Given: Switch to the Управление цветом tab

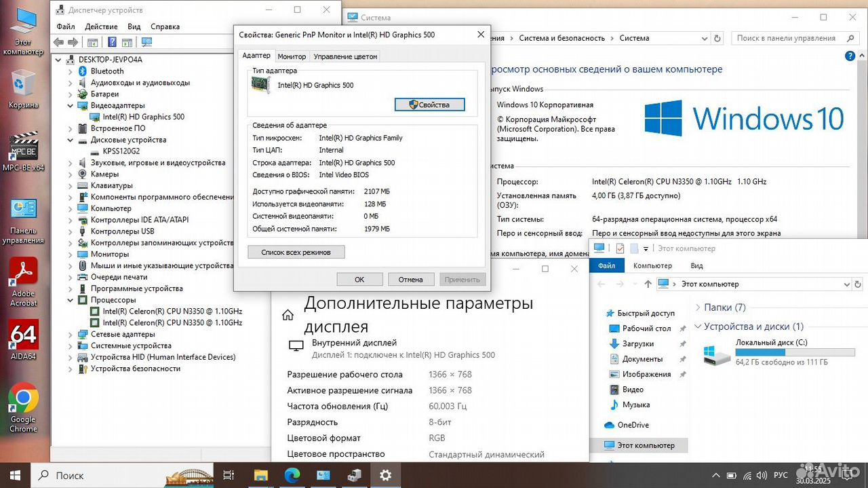Looking at the screenshot, I should pyautogui.click(x=345, y=56).
